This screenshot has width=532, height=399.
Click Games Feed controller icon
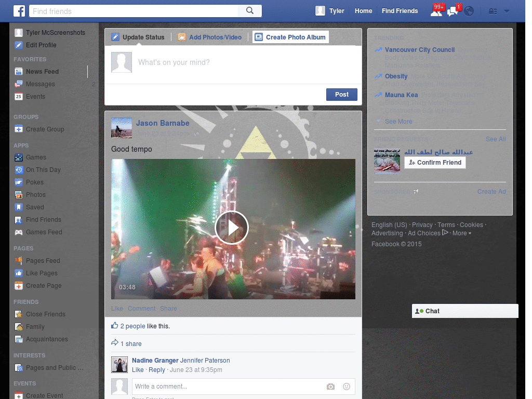(19, 232)
